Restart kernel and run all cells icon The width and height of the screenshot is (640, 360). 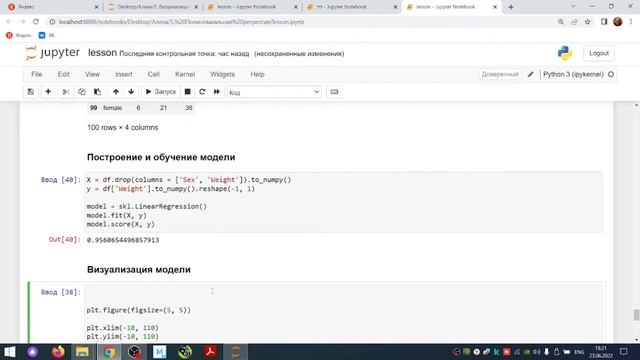point(217,92)
